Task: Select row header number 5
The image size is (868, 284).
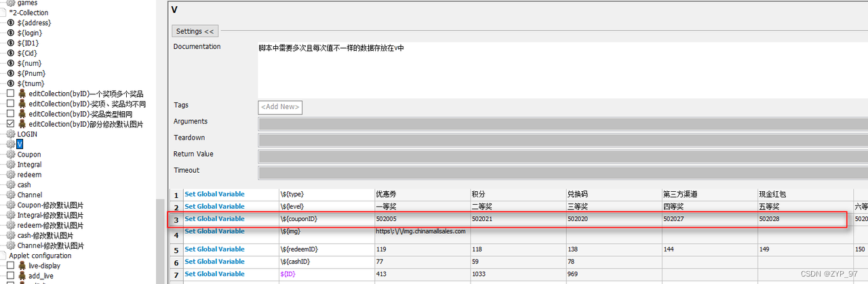Action: point(176,250)
